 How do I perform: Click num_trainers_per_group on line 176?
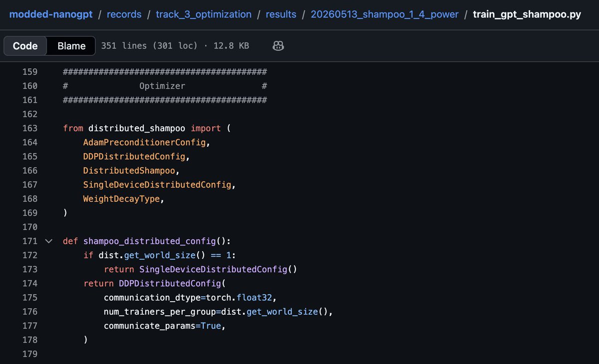coord(160,312)
